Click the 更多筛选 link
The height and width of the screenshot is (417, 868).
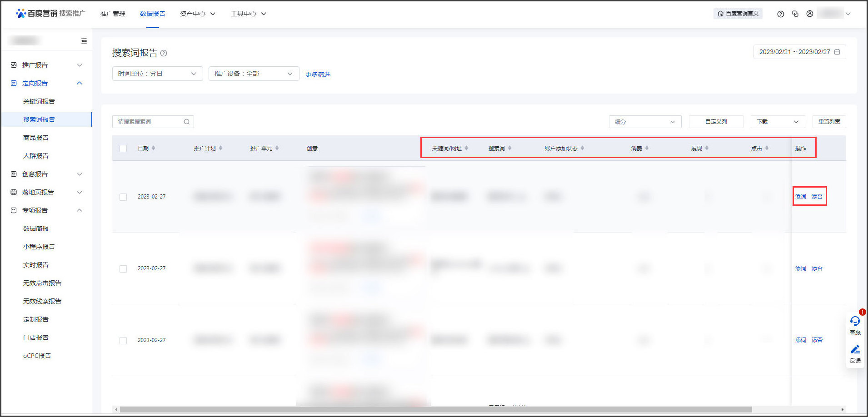tap(317, 74)
